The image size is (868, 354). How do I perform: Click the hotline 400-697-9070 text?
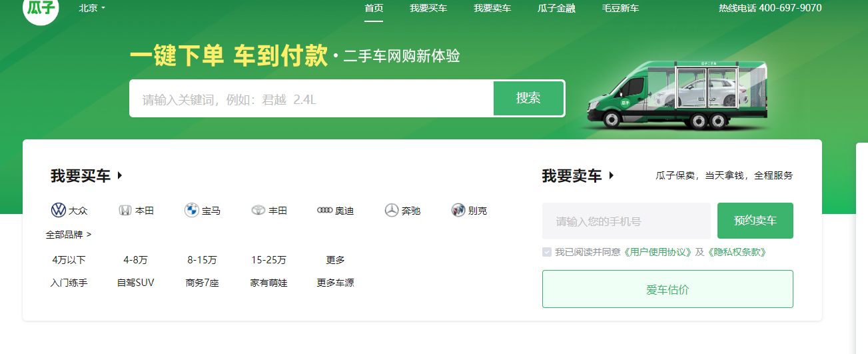(770, 8)
